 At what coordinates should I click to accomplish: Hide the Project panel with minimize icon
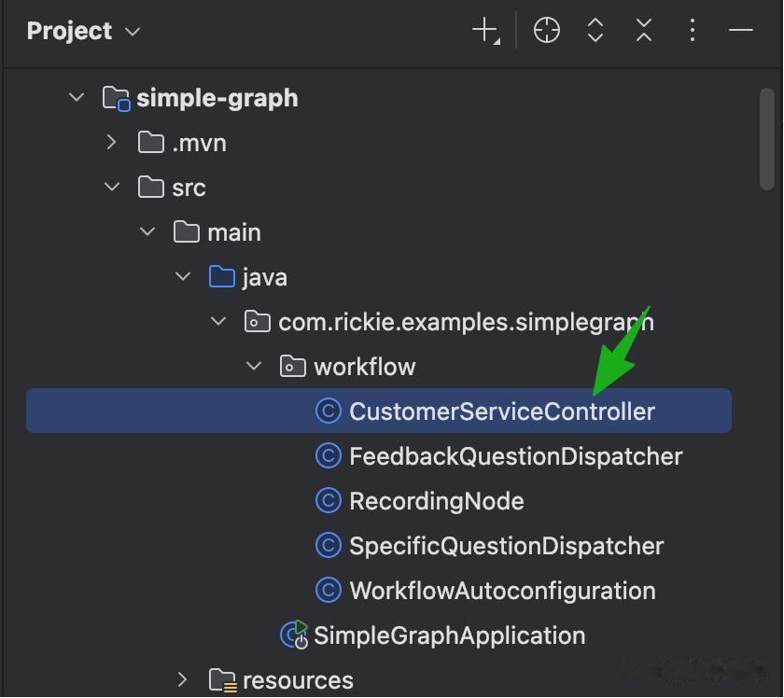tap(740, 31)
